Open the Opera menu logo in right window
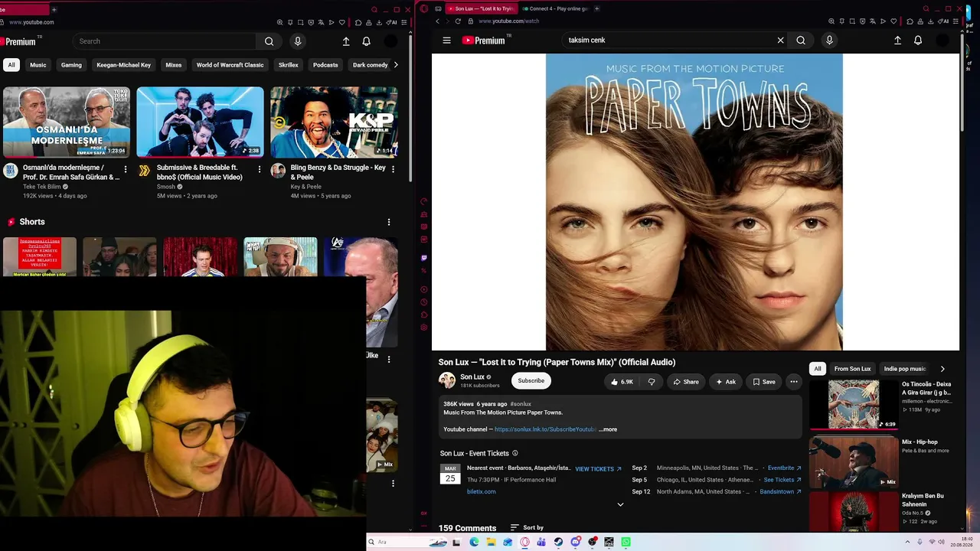The width and height of the screenshot is (980, 551). point(424,9)
